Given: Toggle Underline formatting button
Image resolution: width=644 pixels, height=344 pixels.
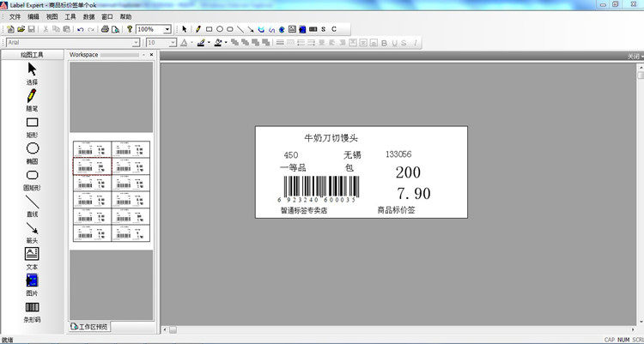Looking at the screenshot, I should tap(395, 43).
